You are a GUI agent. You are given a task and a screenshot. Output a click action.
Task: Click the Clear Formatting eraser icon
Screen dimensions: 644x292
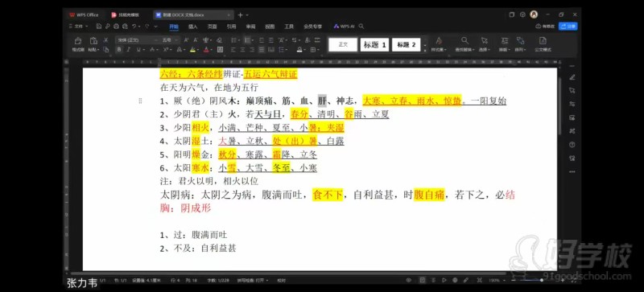tap(219, 40)
